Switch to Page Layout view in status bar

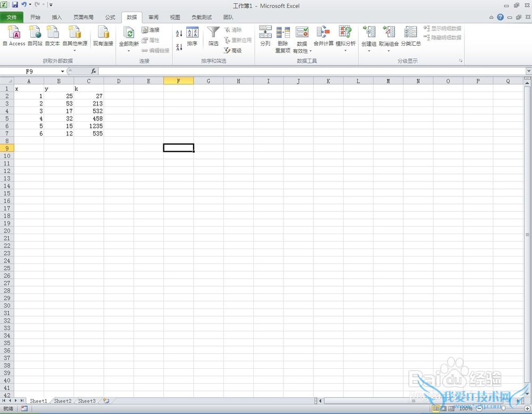tap(444, 409)
